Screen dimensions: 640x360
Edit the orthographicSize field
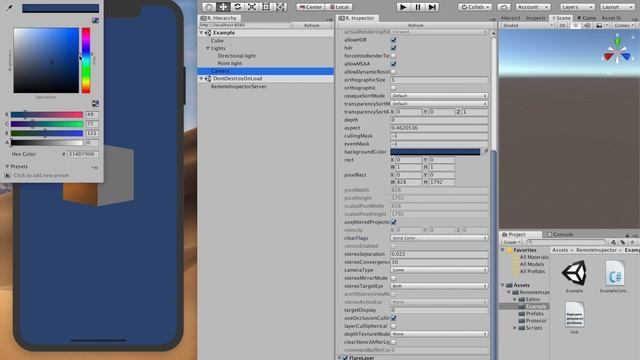[439, 80]
